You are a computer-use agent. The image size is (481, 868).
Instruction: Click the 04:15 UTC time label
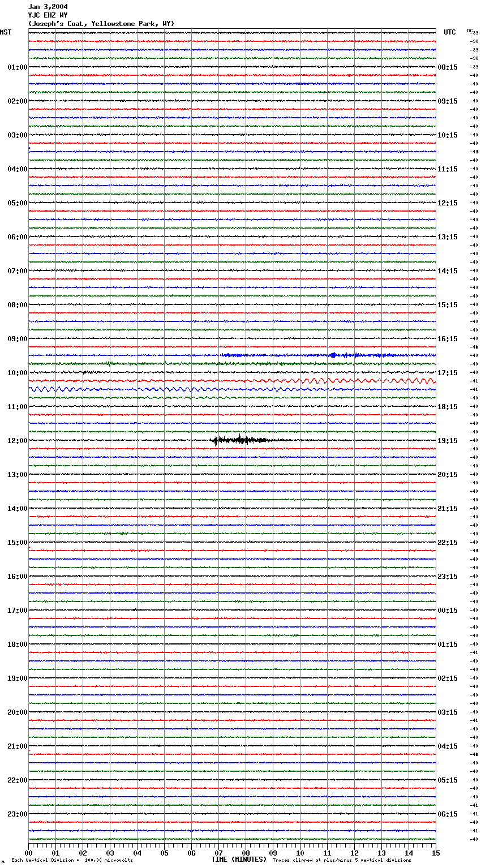point(448,746)
